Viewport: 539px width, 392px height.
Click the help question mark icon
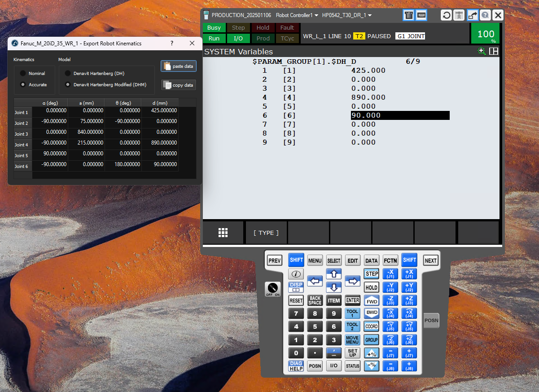click(485, 15)
